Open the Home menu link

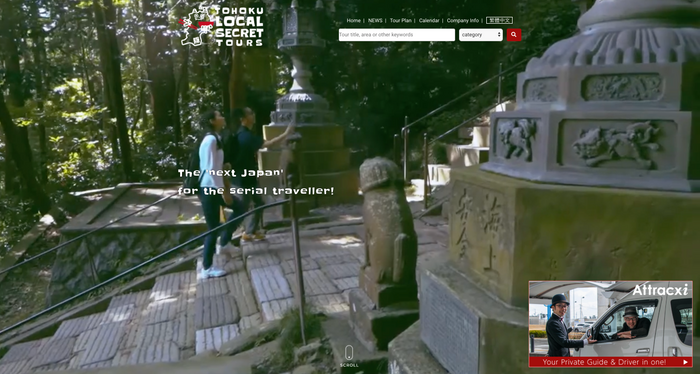coord(354,21)
